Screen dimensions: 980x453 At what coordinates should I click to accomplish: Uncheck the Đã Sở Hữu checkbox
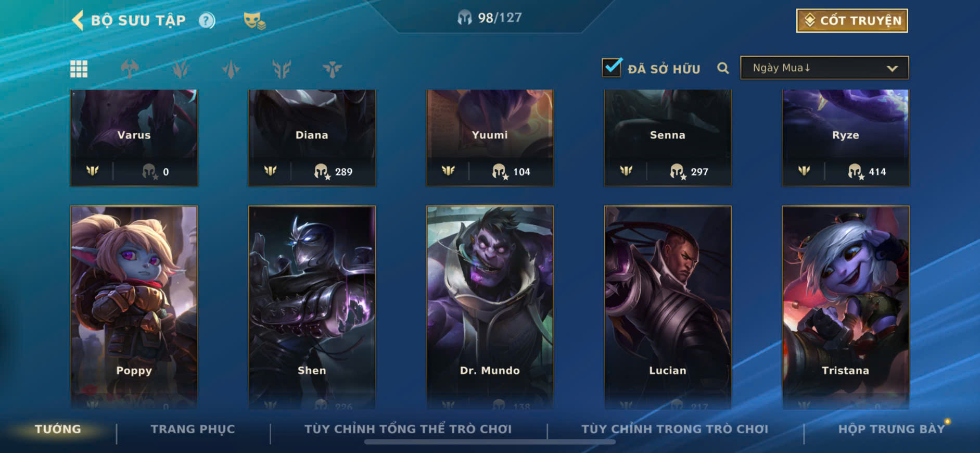pyautogui.click(x=612, y=68)
